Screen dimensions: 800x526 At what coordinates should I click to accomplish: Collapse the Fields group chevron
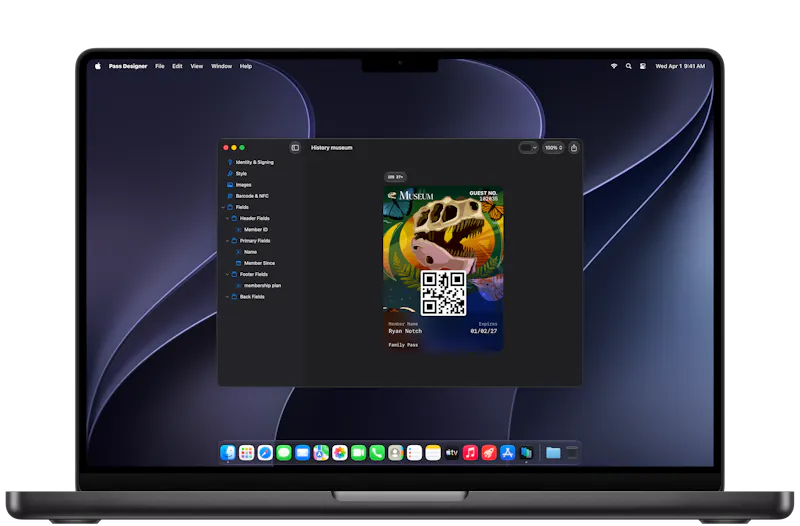point(223,207)
